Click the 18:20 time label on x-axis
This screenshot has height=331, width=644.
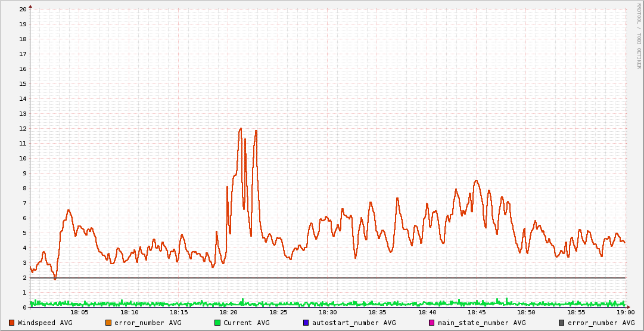[229, 312]
